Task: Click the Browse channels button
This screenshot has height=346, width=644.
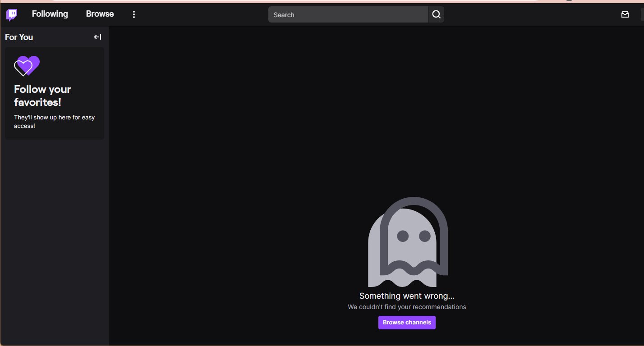Action: 407,323
